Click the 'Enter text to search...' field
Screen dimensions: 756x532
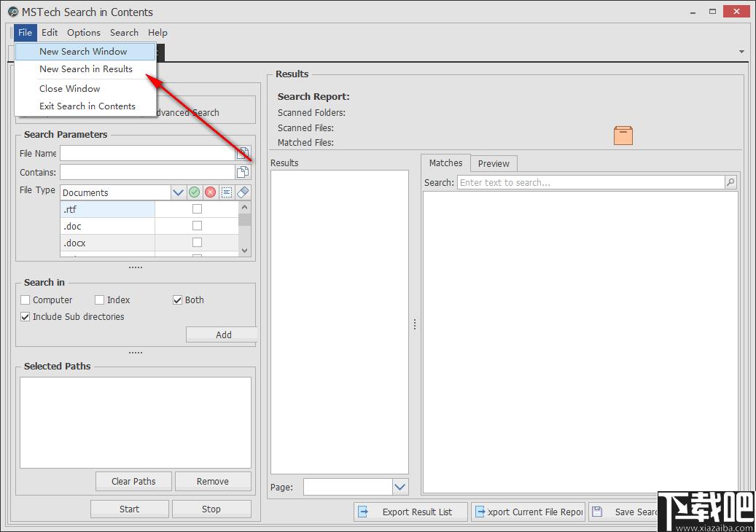coord(591,183)
